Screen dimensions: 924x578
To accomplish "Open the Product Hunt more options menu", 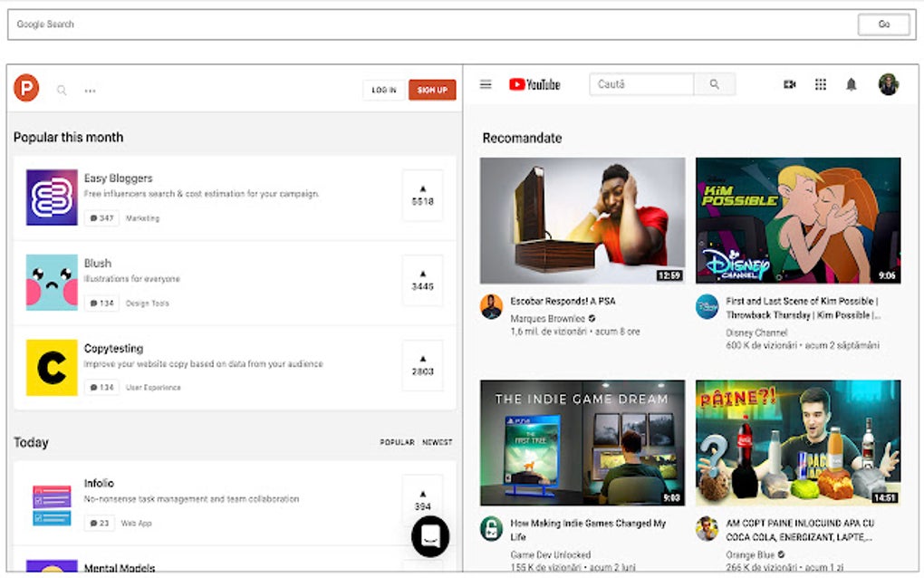I will [89, 90].
